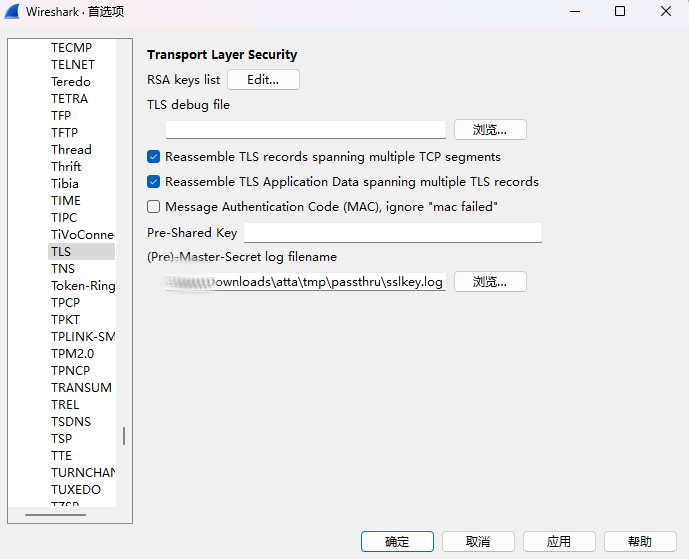
Task: Enable reassemble TLS records spanning TCP segments
Action: [x=153, y=157]
